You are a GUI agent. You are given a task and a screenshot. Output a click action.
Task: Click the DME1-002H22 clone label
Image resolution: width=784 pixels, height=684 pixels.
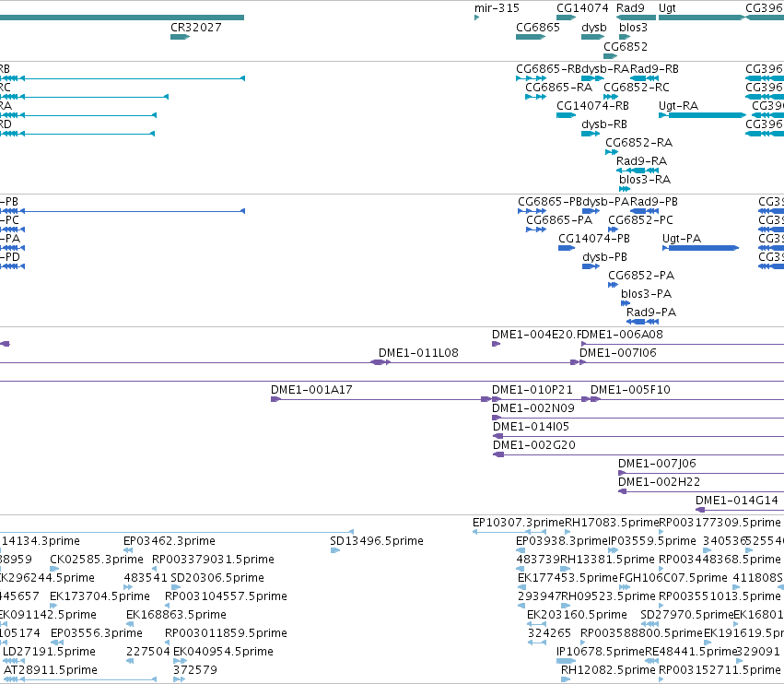coord(659,482)
